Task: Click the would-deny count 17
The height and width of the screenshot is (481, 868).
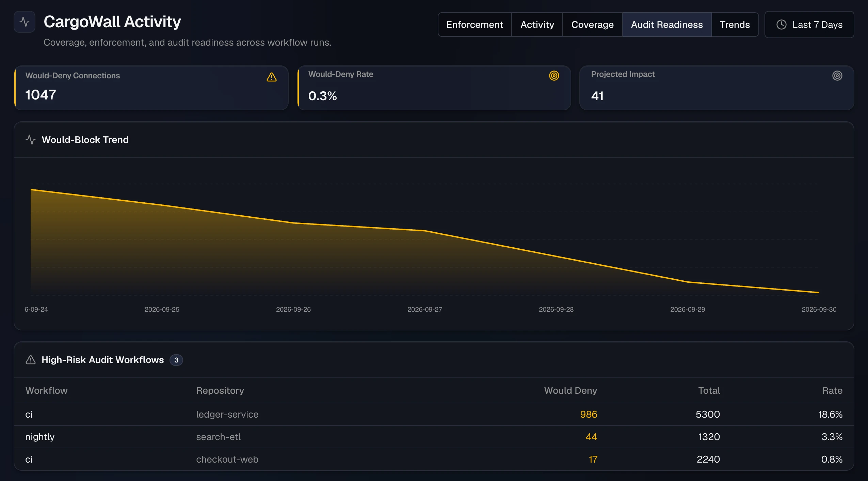Action: [x=593, y=459]
